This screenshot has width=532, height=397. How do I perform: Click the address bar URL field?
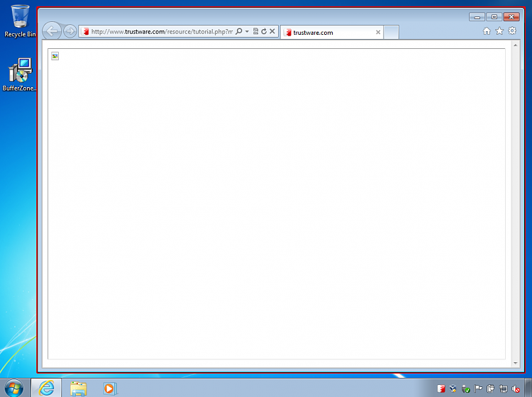pos(162,31)
